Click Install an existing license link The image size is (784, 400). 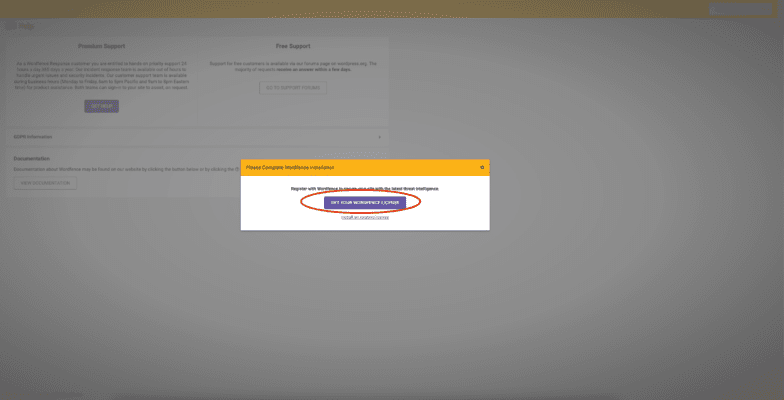coord(364,217)
